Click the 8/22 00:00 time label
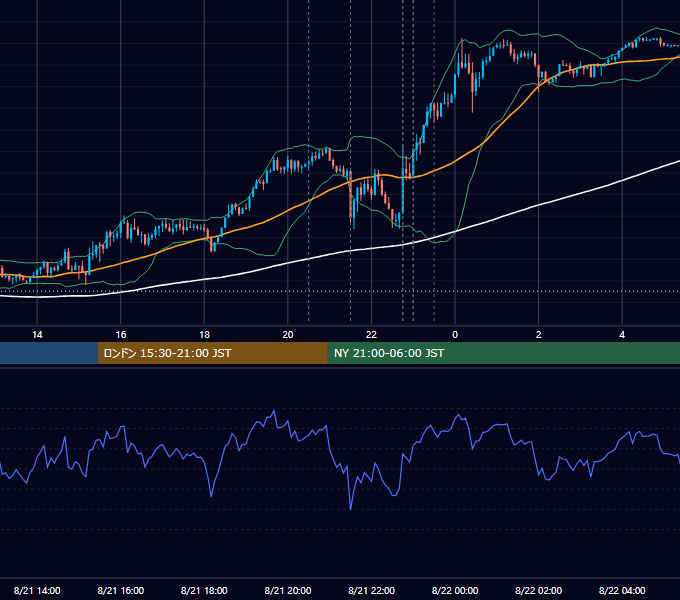This screenshot has width=680, height=600. pyautogui.click(x=455, y=590)
